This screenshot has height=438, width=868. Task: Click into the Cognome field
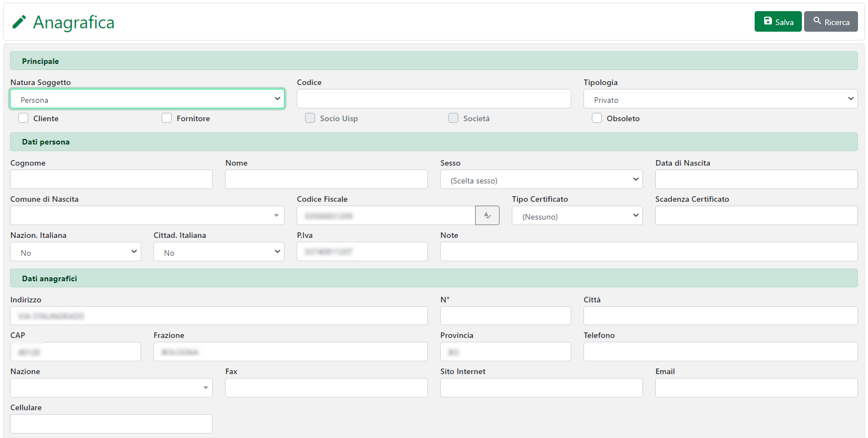[x=111, y=180]
